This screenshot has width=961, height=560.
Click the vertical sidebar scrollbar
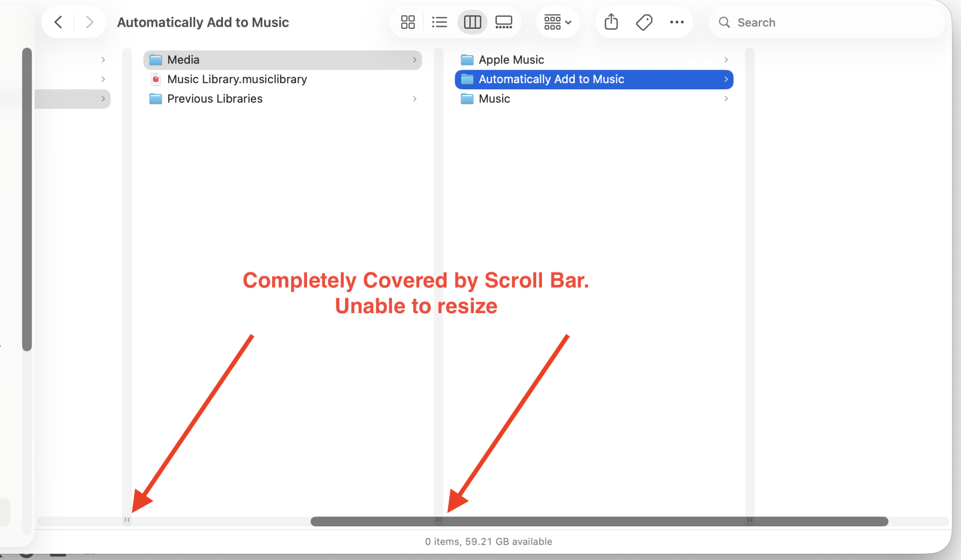click(x=27, y=199)
